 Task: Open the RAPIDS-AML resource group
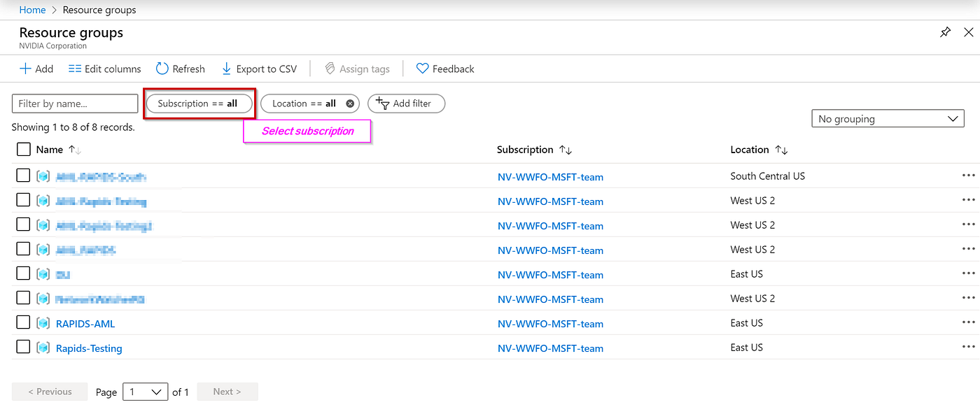[85, 324]
